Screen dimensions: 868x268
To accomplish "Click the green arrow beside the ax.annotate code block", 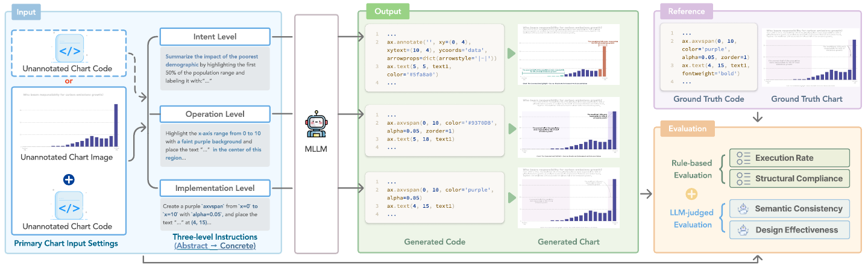I will point(512,53).
